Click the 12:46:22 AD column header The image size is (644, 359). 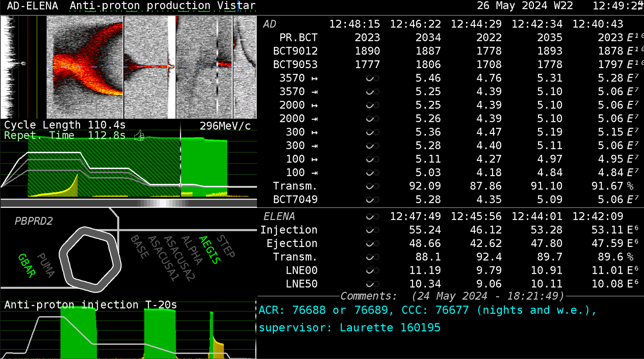click(415, 24)
